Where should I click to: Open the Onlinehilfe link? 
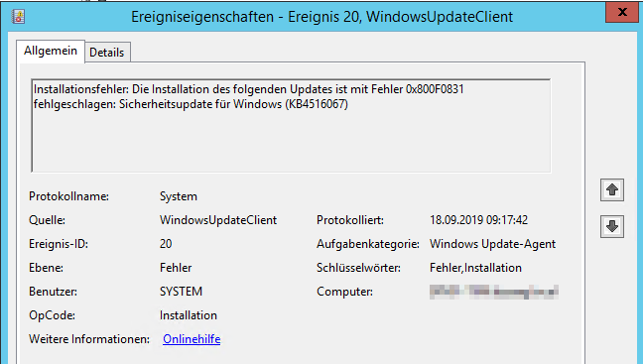tap(192, 339)
